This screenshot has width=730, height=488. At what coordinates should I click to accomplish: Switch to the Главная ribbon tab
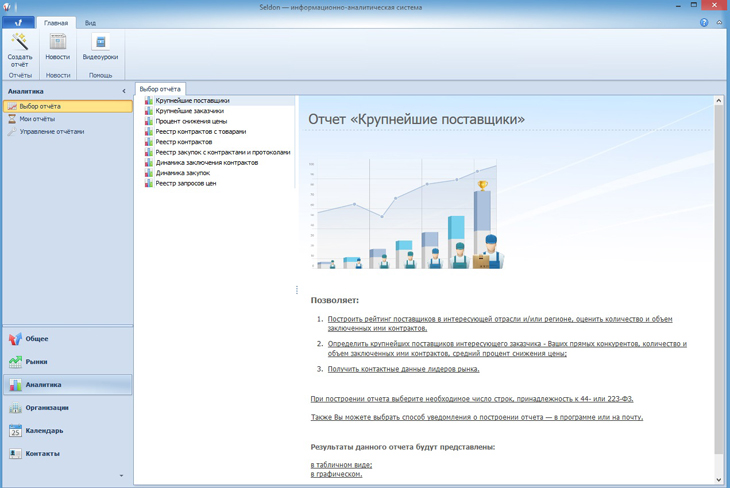point(56,23)
